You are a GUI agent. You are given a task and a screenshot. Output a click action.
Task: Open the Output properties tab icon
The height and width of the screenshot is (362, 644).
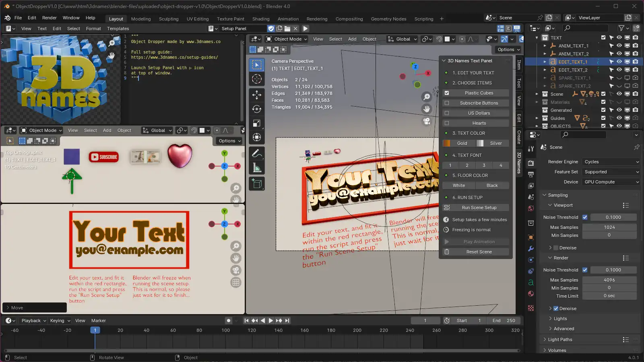[531, 175]
